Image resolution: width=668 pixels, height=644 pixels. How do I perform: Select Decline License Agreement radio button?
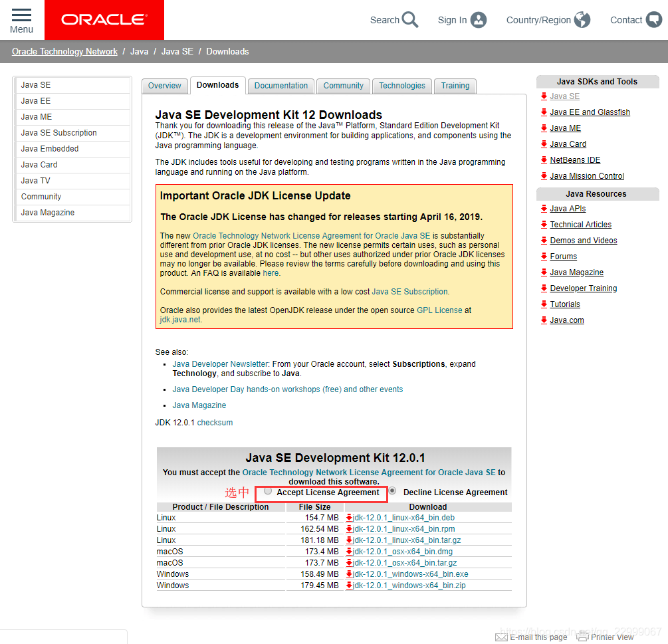pyautogui.click(x=392, y=490)
